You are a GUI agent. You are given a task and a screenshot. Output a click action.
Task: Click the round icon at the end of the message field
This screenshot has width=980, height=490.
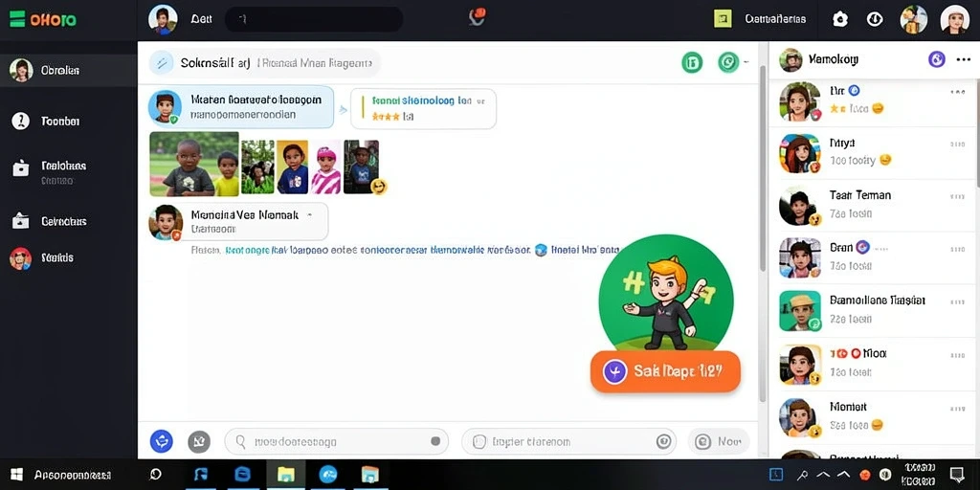662,442
